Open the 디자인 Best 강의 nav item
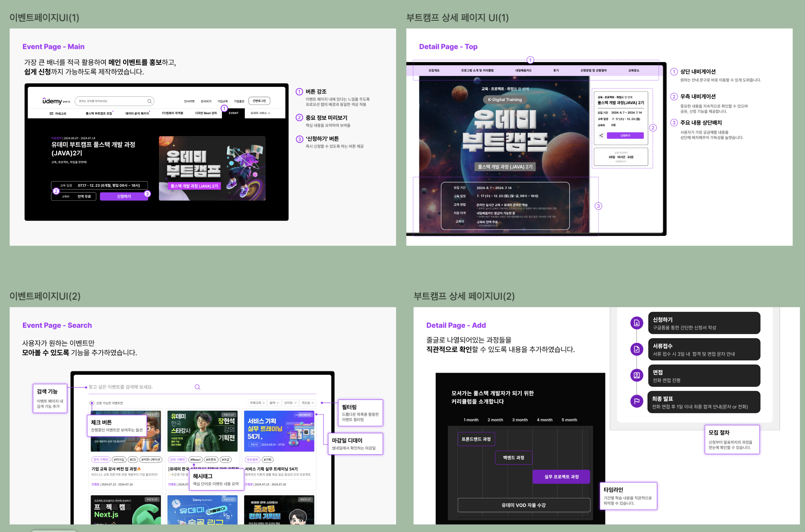The image size is (805, 532). pos(206,113)
